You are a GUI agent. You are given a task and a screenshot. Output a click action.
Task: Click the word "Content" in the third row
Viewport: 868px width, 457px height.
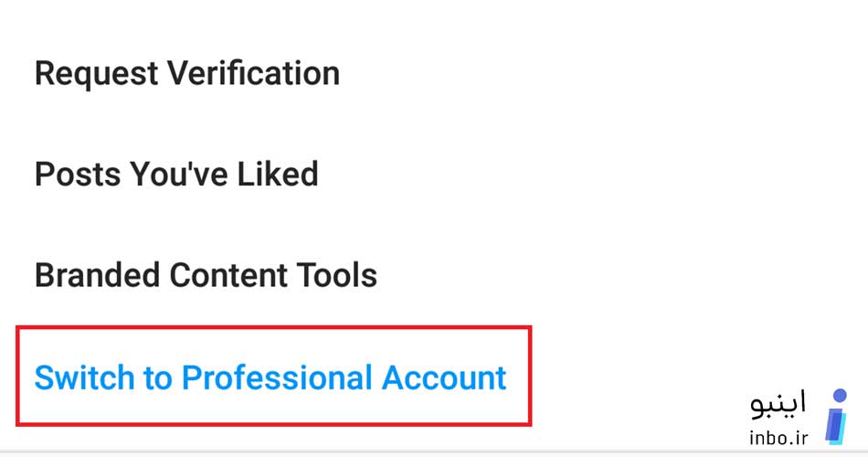[x=228, y=275]
